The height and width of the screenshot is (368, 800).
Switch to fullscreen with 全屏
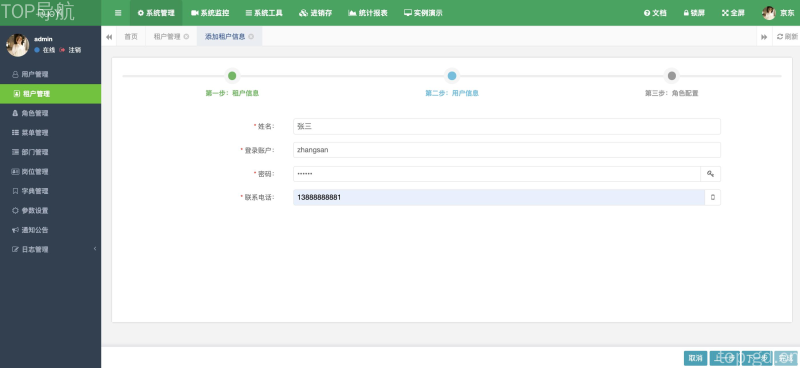[733, 13]
